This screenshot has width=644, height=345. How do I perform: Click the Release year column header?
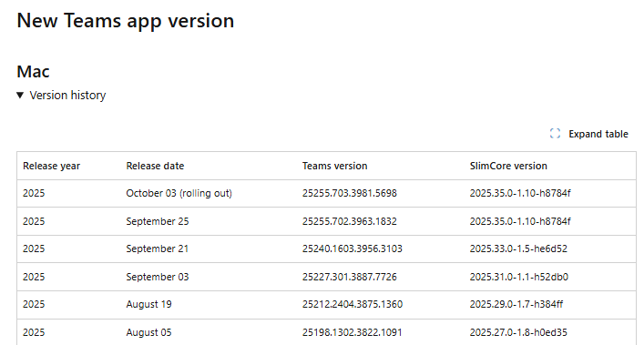pyautogui.click(x=51, y=166)
